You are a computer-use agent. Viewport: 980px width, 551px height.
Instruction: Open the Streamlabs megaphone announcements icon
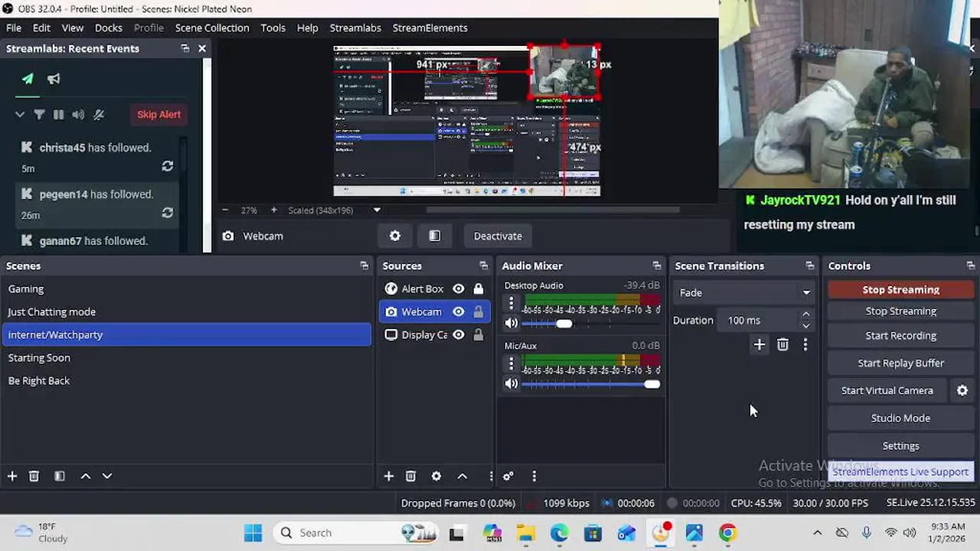[x=54, y=79]
